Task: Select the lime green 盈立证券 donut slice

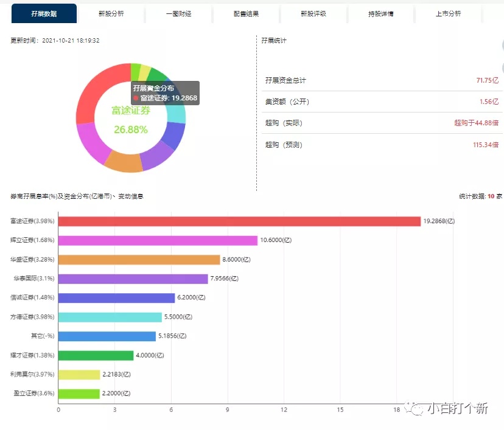Action: 135,72
